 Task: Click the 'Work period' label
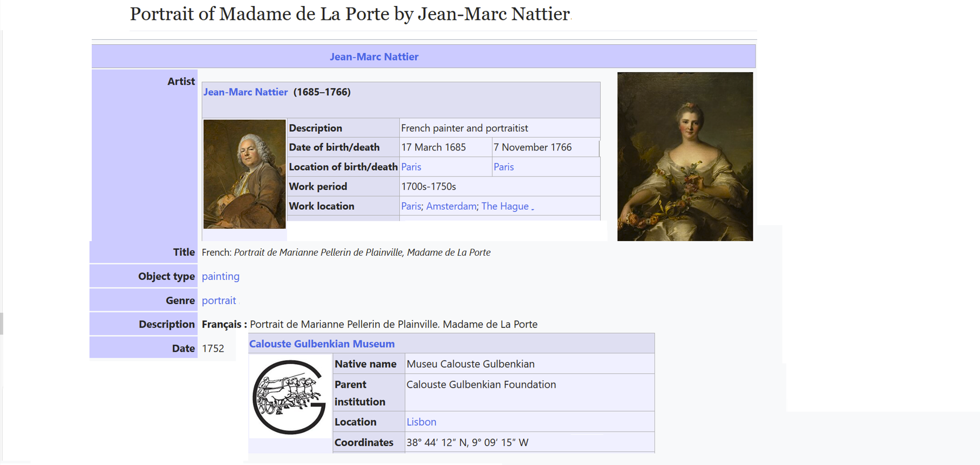318,187
